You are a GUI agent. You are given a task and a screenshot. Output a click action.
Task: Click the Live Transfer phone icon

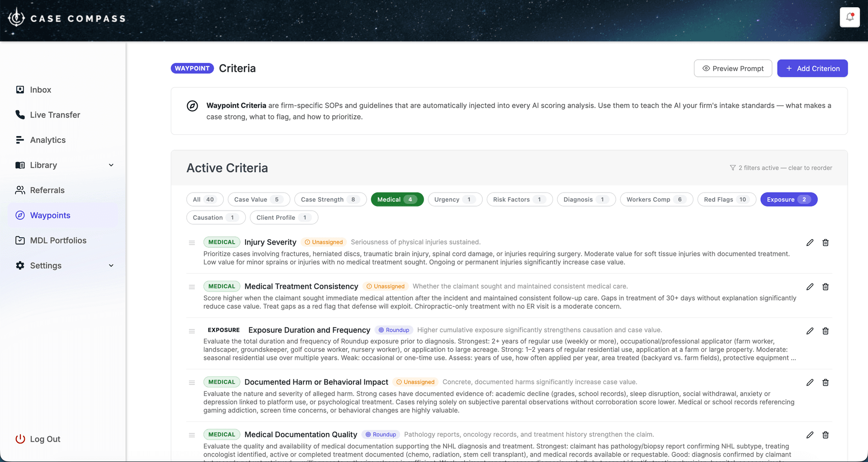[20, 115]
